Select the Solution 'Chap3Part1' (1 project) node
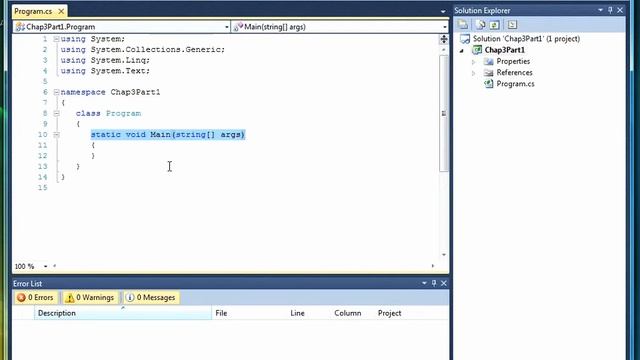Screen dimensions: 640x360 526,39
